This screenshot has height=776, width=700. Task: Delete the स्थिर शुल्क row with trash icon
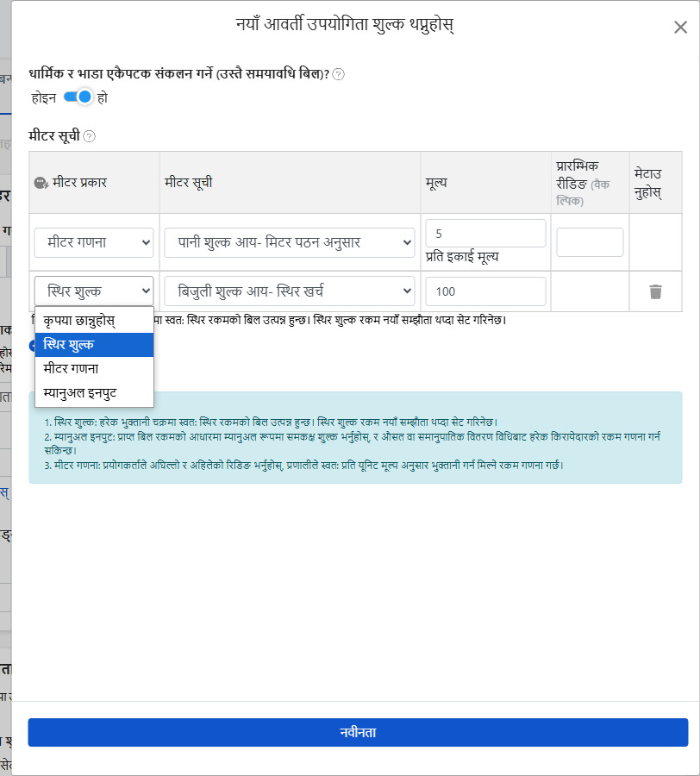(655, 291)
